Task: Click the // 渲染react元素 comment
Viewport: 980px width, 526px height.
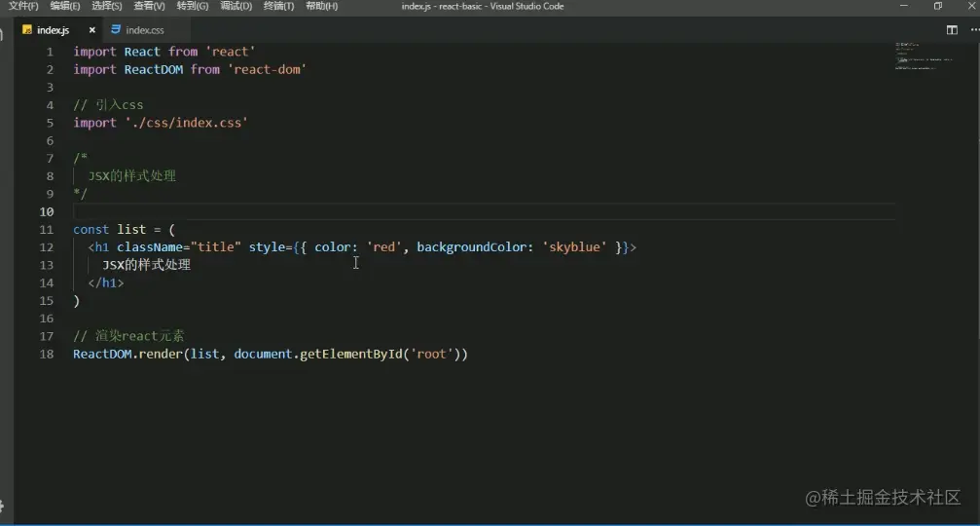Action: 128,336
